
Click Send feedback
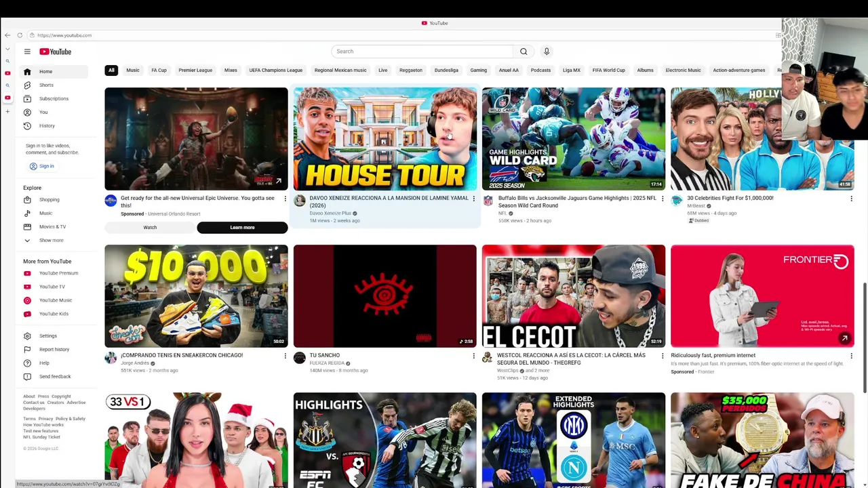coord(54,376)
